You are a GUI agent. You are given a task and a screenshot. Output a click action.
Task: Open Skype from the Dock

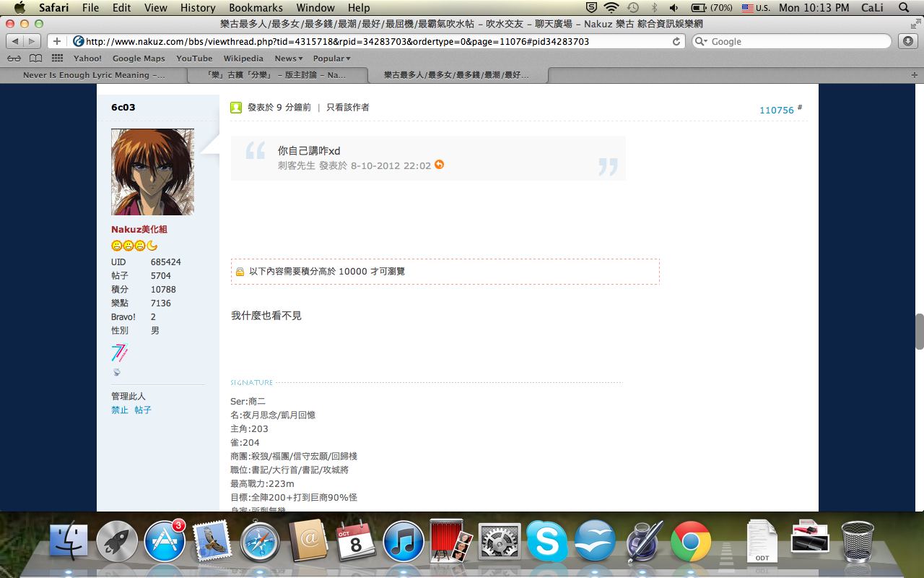click(547, 542)
